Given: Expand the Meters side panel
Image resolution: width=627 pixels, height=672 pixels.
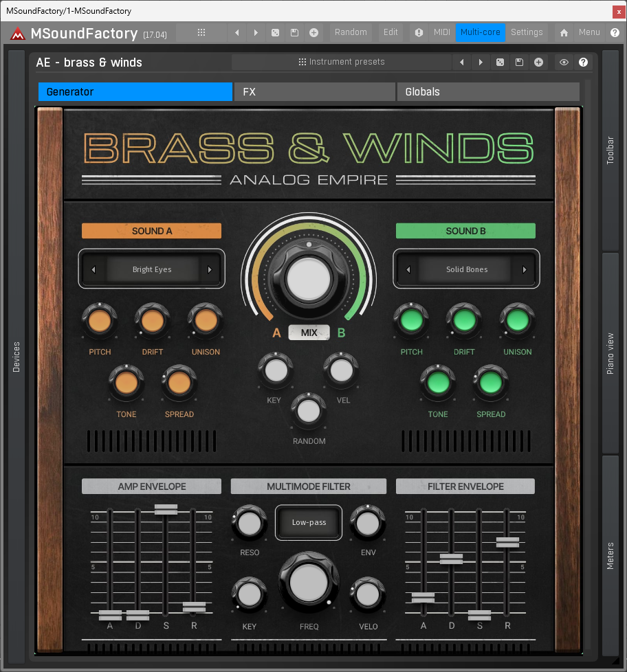Looking at the screenshot, I should [610, 556].
